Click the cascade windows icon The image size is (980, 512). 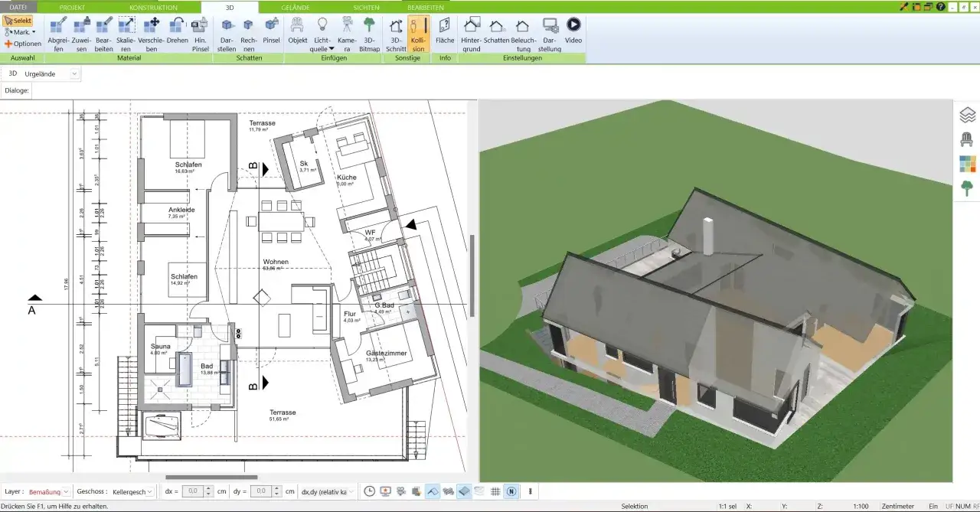pyautogui.click(x=928, y=6)
